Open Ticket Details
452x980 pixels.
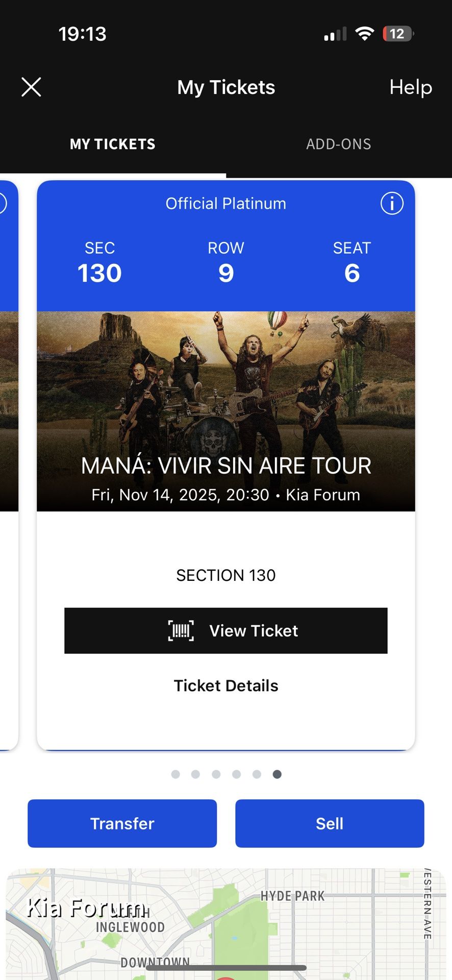226,685
